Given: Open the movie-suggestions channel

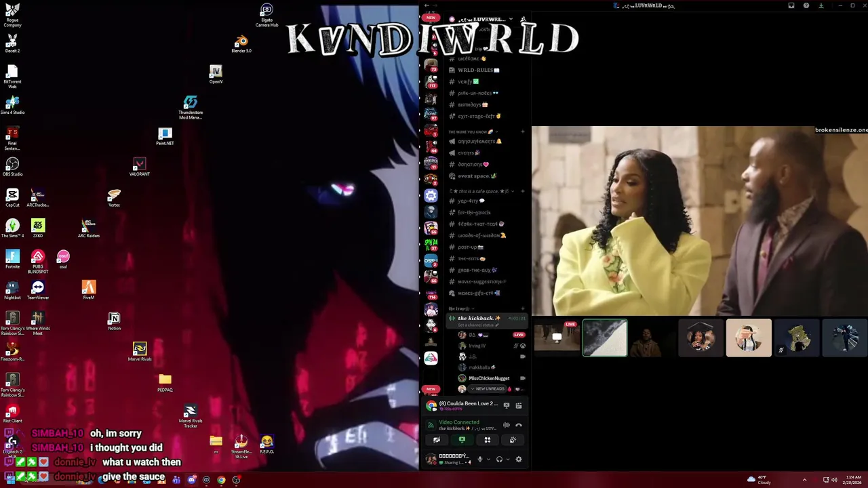Looking at the screenshot, I should (481, 281).
